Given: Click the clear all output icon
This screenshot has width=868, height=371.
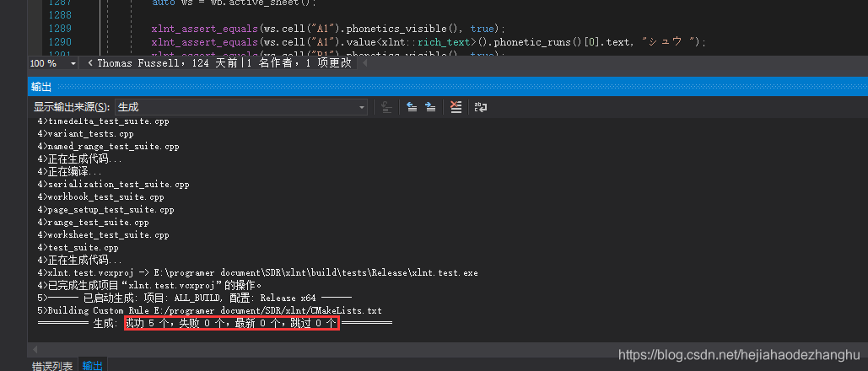Looking at the screenshot, I should point(456,107).
